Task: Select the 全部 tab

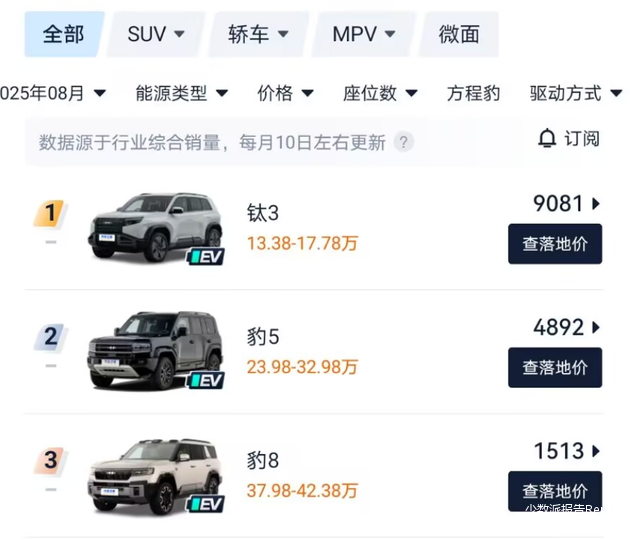Action: pyautogui.click(x=63, y=34)
